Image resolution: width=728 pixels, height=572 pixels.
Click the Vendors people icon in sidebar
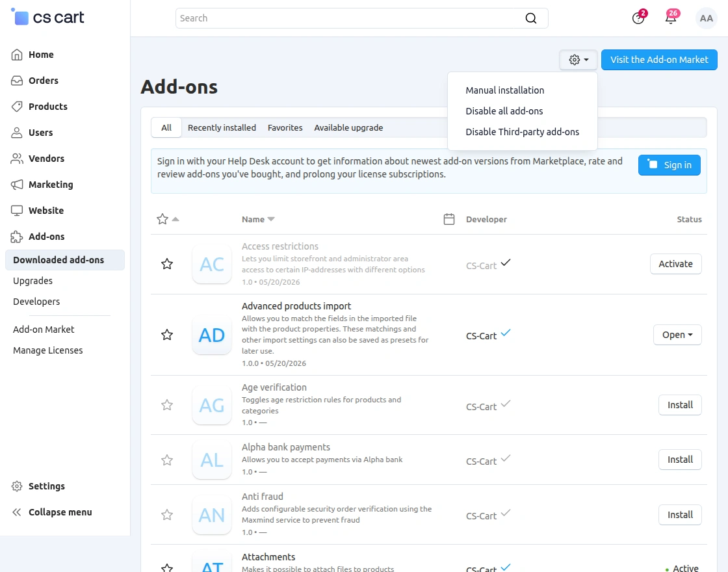coord(17,159)
